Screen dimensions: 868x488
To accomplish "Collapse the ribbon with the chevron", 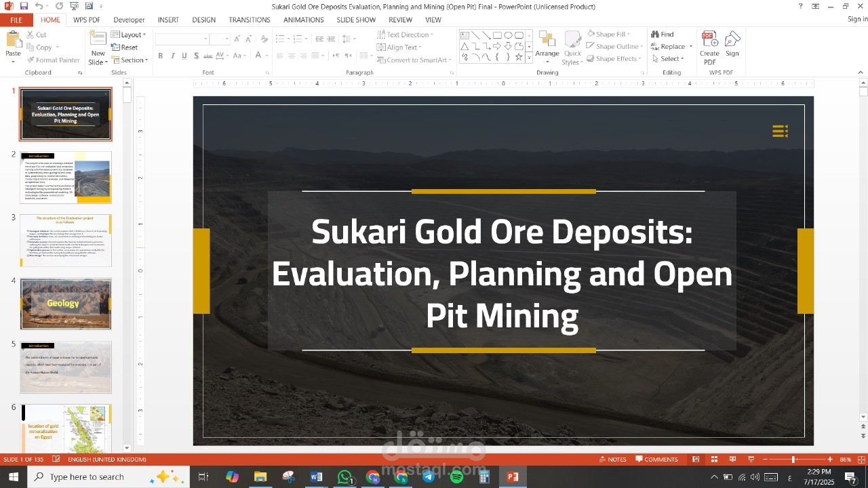I will [861, 73].
